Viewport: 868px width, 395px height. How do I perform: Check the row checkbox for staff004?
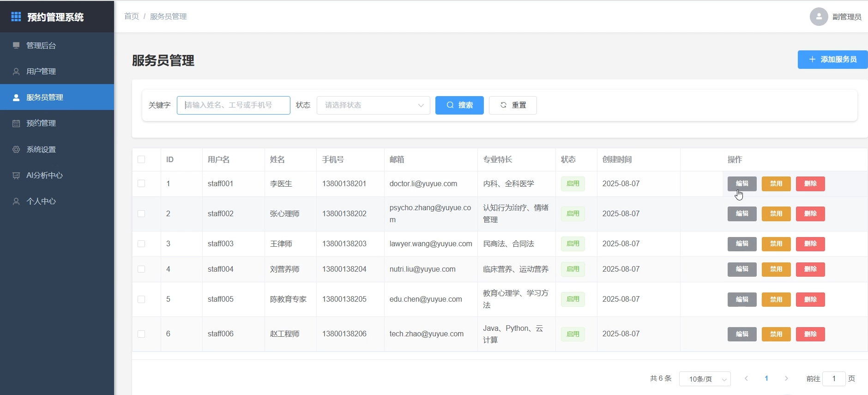pyautogui.click(x=141, y=269)
